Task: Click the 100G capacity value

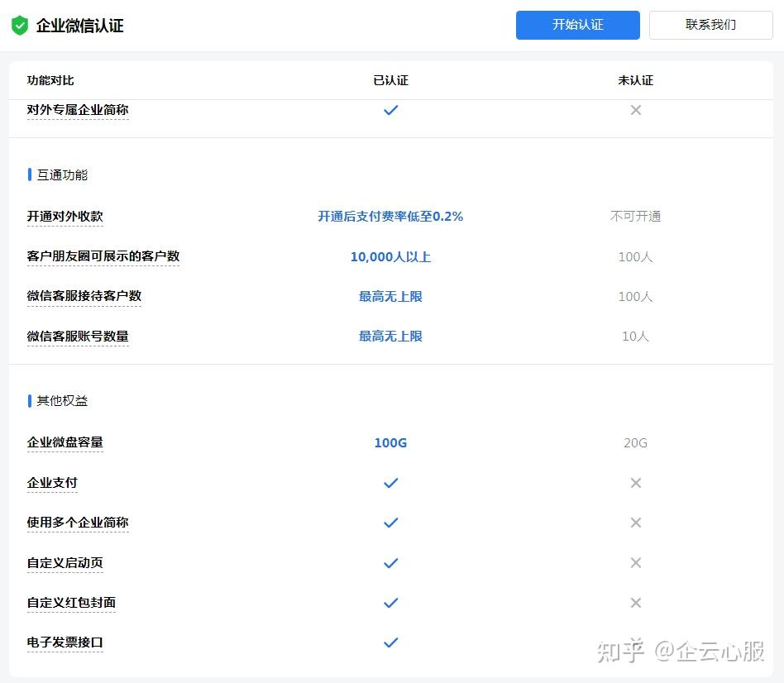Action: (x=390, y=443)
